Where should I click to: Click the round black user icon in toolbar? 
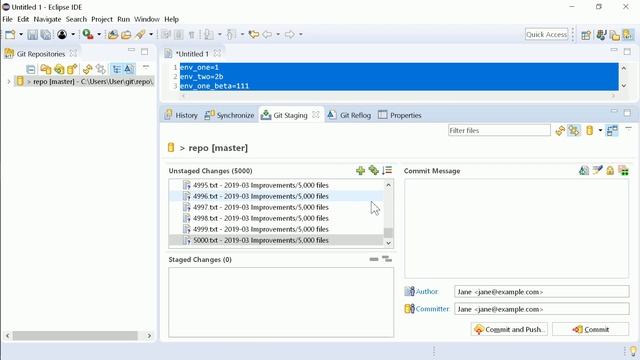click(62, 35)
